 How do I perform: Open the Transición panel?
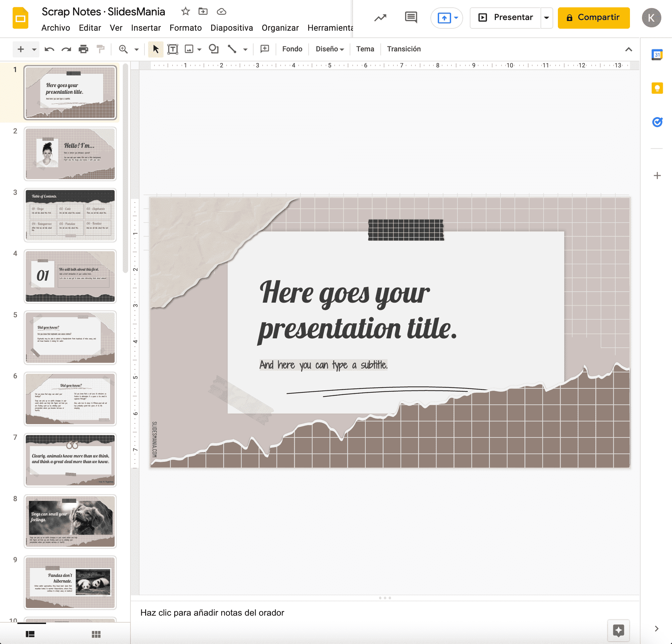tap(403, 49)
